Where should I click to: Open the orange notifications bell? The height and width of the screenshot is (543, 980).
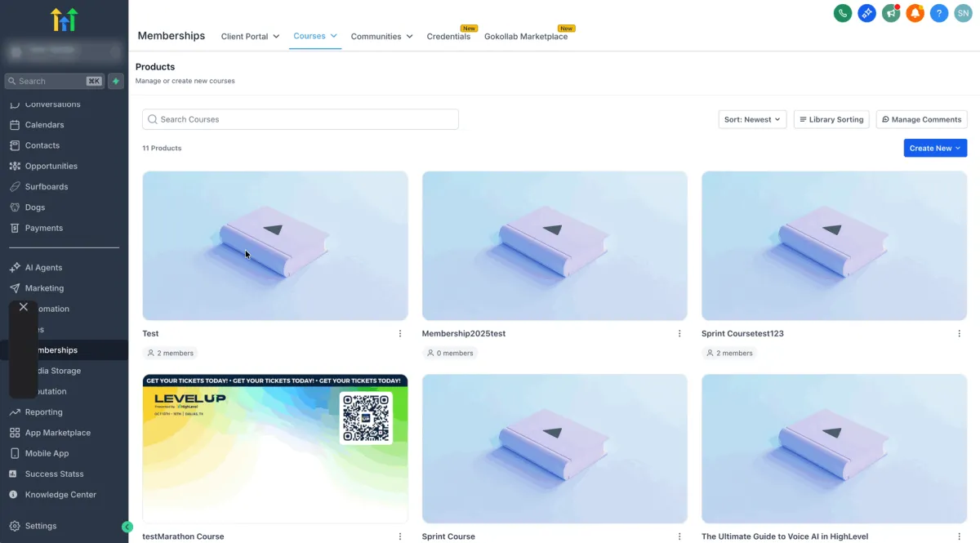pyautogui.click(x=915, y=13)
